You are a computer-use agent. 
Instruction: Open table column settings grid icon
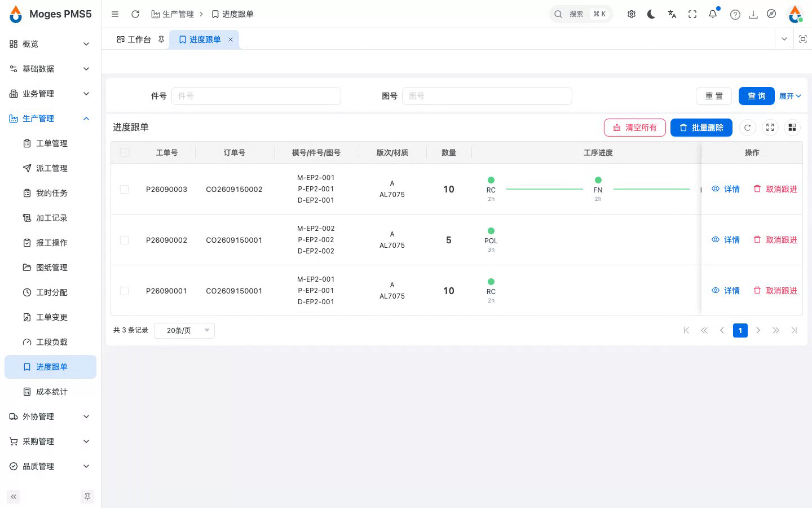coord(792,128)
